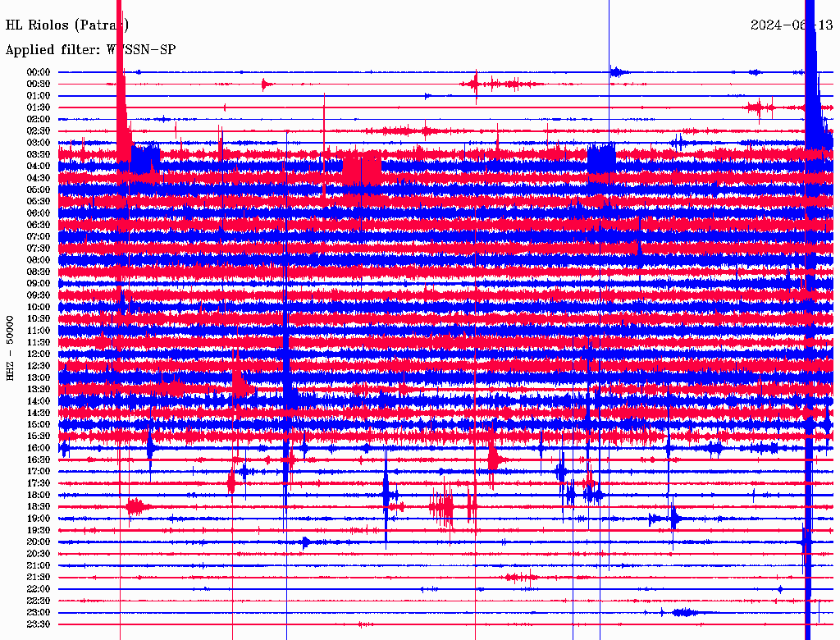The image size is (840, 640).
Task: Click the 21:00 time label
Action: [39, 565]
